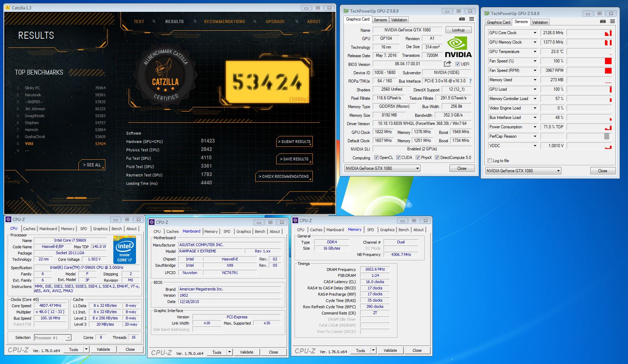628x364 pixels.
Task: Click GPU-Z app icon in Sensors window title
Action: coord(487,13)
